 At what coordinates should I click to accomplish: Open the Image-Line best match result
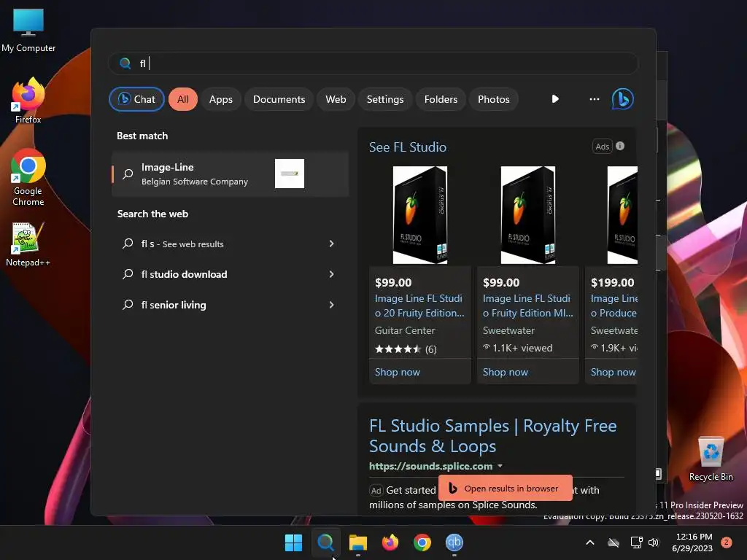230,174
